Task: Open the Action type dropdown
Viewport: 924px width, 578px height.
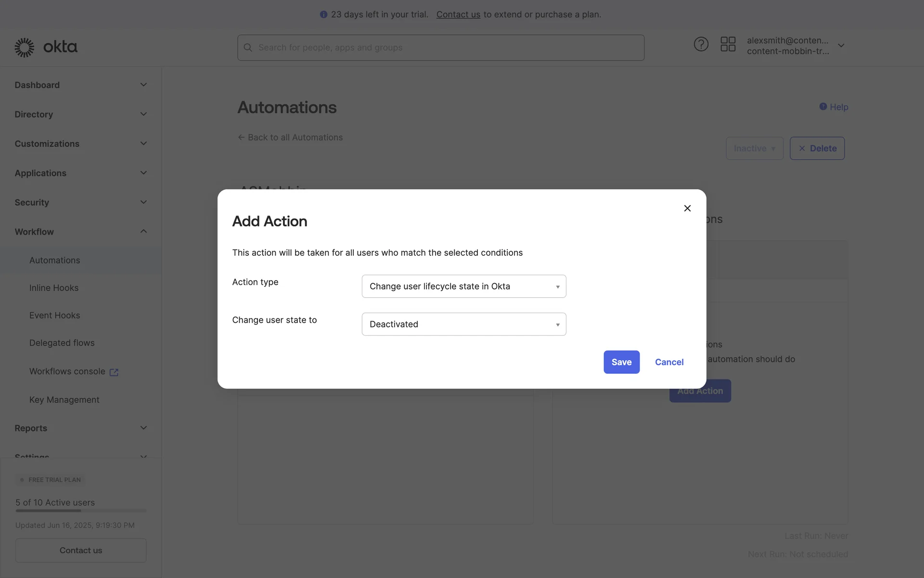Action: [x=463, y=286]
